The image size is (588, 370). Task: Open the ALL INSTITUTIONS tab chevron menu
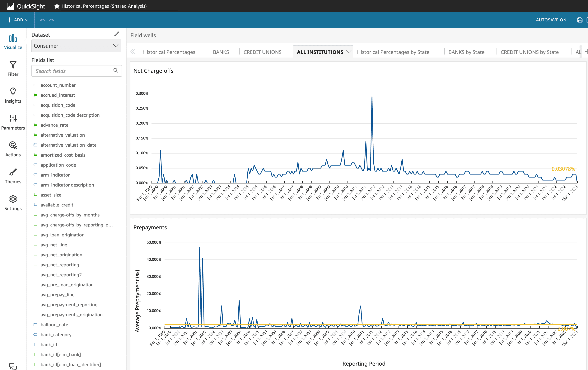(349, 52)
